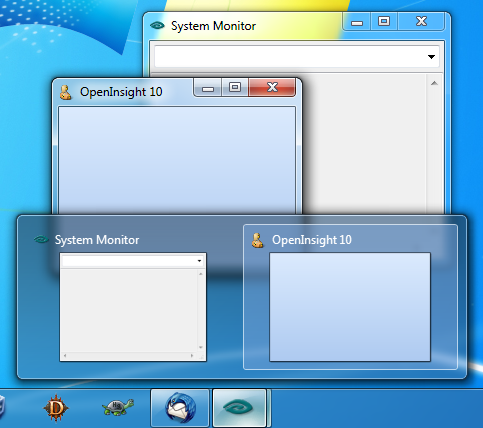The height and width of the screenshot is (428, 483).
Task: Click the user icon in OpenInsight 10 preview
Action: [257, 240]
